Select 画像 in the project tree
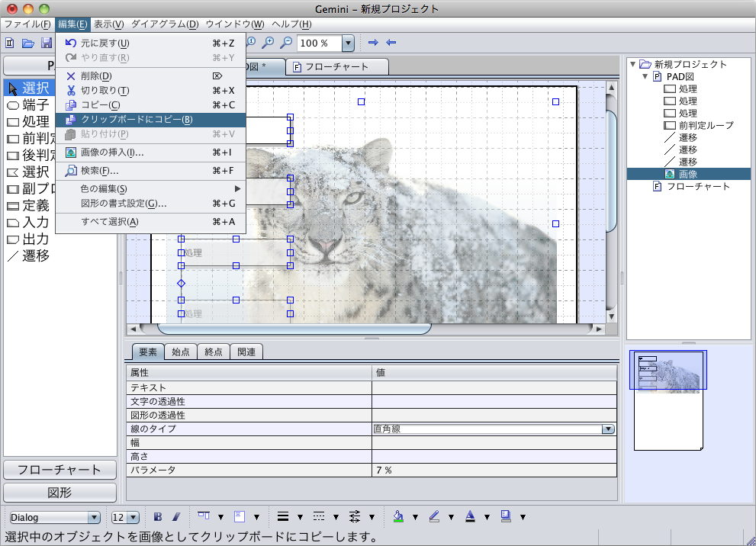The image size is (756, 546). 688,174
